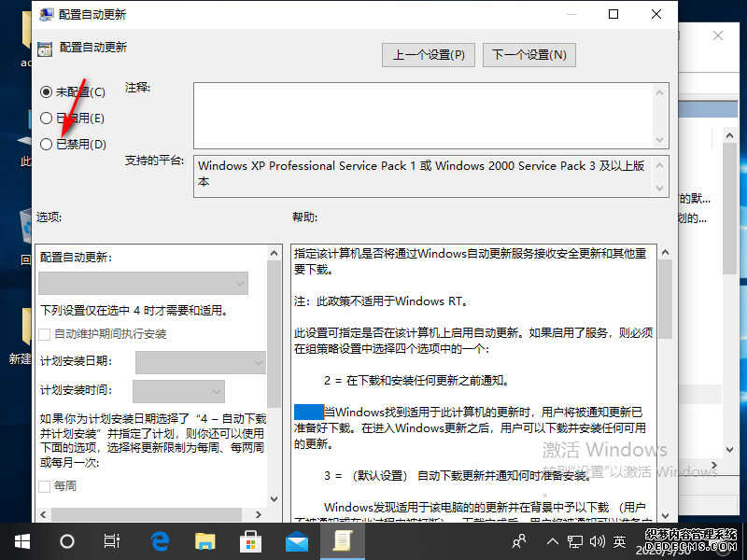Open the network status tray icon
Viewport: 747px width, 560px height.
pos(575,541)
